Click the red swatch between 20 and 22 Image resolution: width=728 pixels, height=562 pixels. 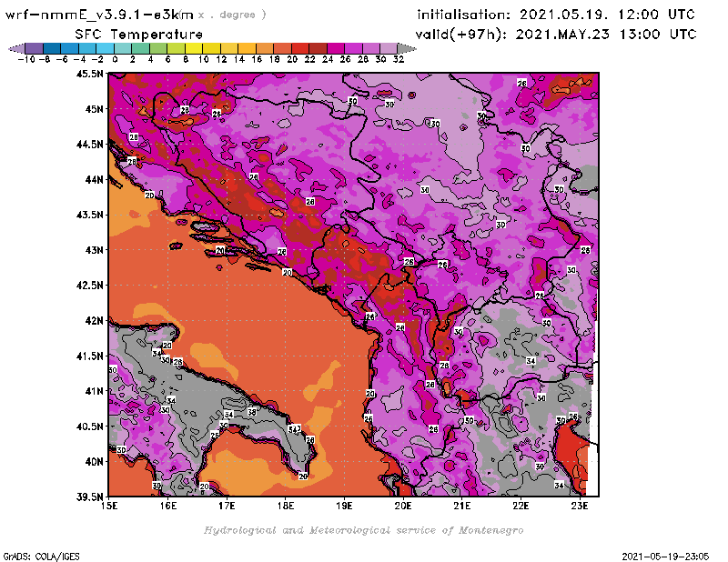coord(300,48)
